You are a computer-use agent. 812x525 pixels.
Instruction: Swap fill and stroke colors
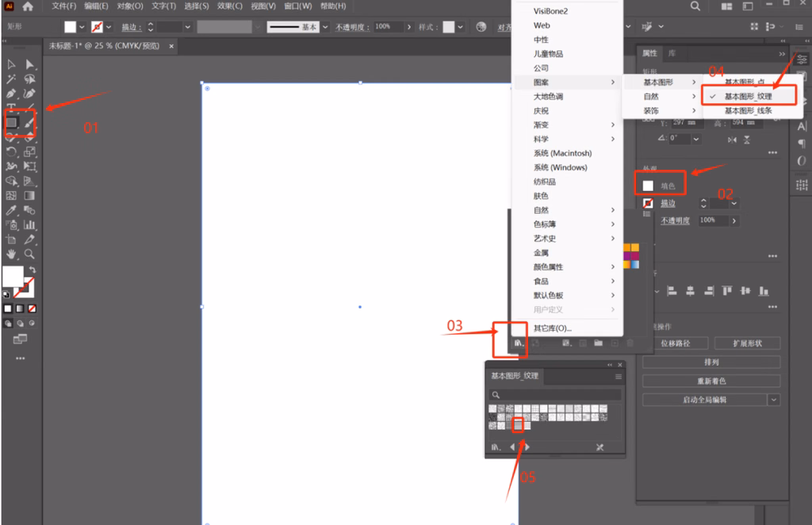[33, 270]
